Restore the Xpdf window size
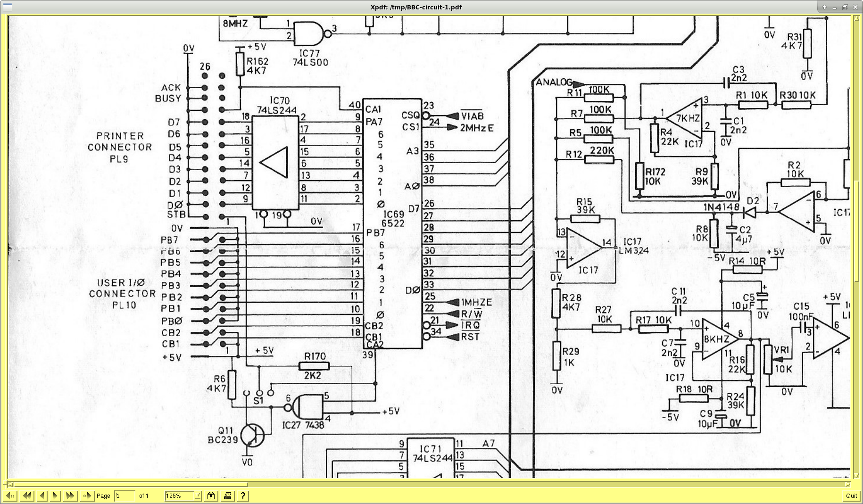The height and width of the screenshot is (504, 863). click(845, 7)
